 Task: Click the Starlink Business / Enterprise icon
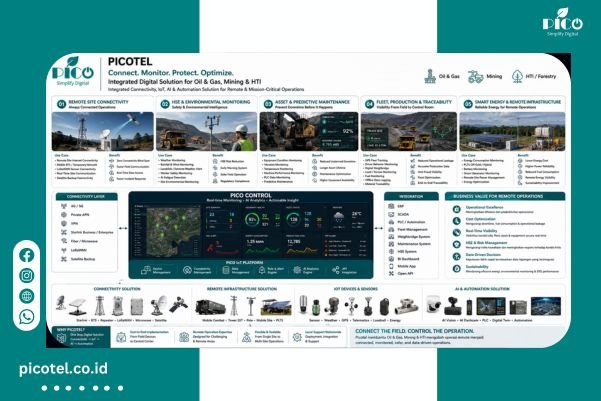(x=64, y=232)
